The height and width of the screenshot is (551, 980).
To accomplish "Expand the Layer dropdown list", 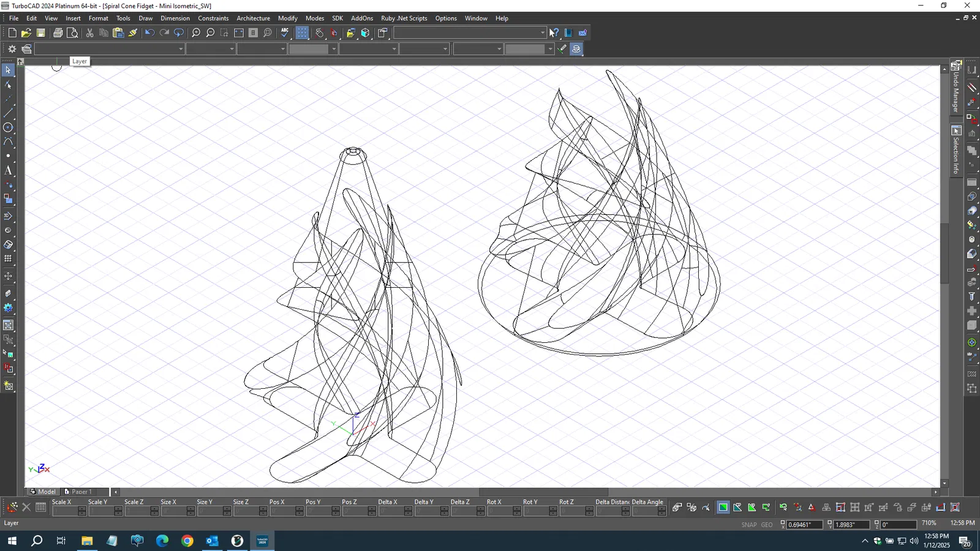I will pyautogui.click(x=181, y=49).
